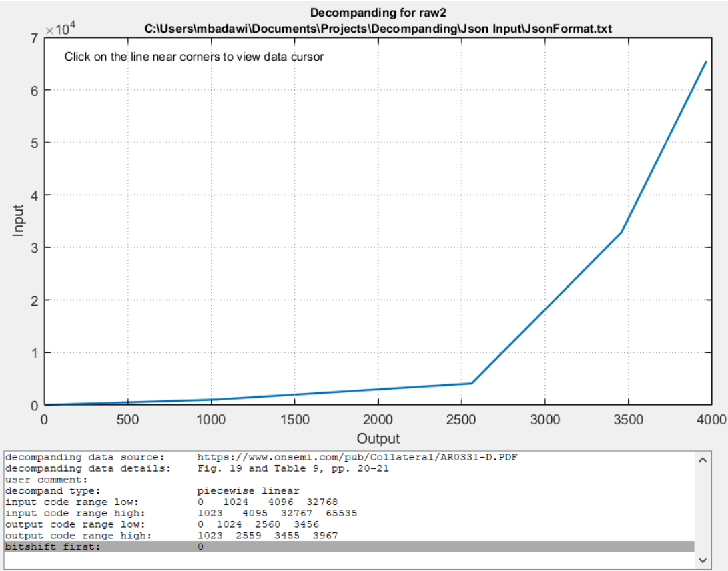Click the 'Input' y-axis label
This screenshot has width=728, height=571.
[18, 221]
